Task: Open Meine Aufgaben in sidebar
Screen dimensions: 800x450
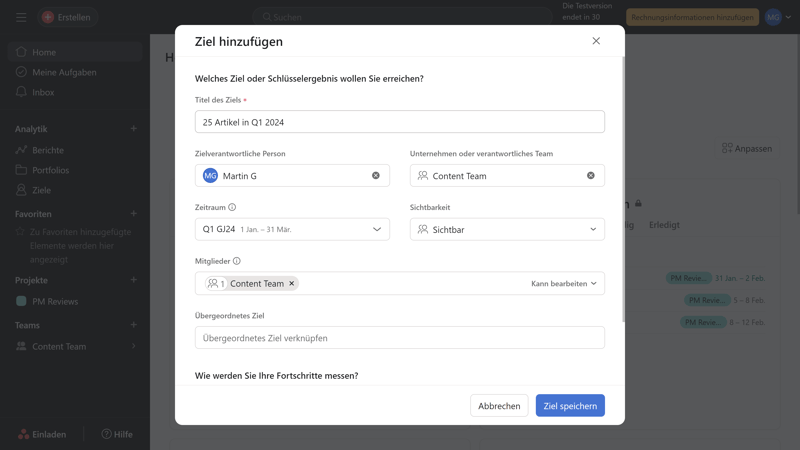Action: (75, 72)
